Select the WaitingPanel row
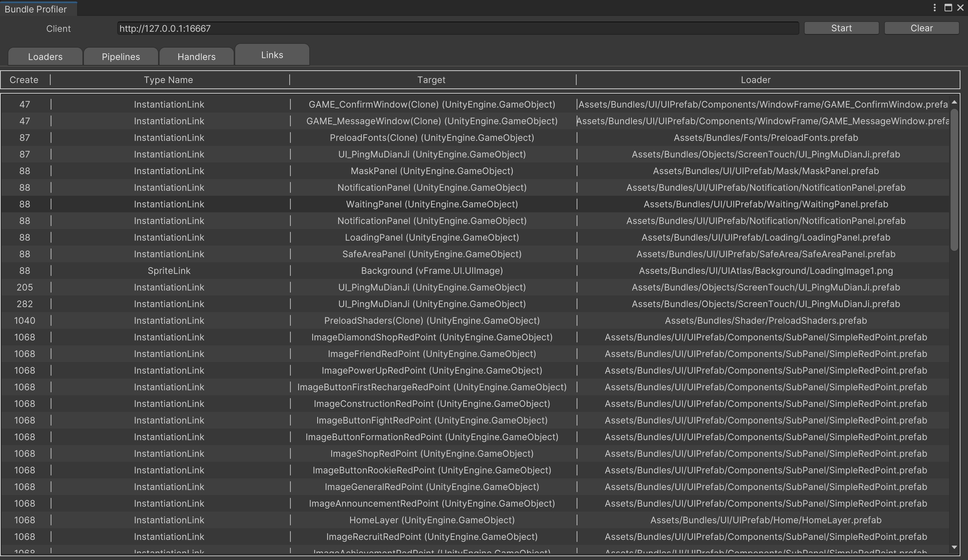Image resolution: width=968 pixels, height=560 pixels. (x=432, y=204)
